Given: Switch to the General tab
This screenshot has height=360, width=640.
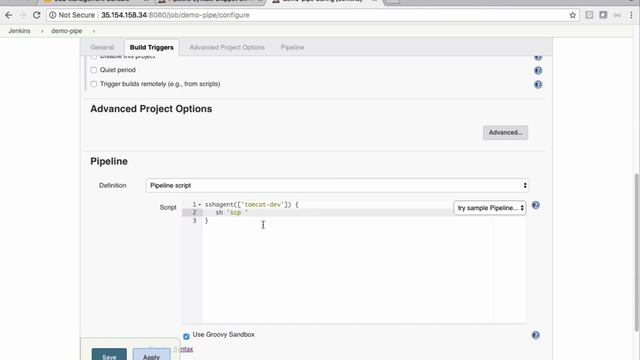Looking at the screenshot, I should click(x=102, y=47).
